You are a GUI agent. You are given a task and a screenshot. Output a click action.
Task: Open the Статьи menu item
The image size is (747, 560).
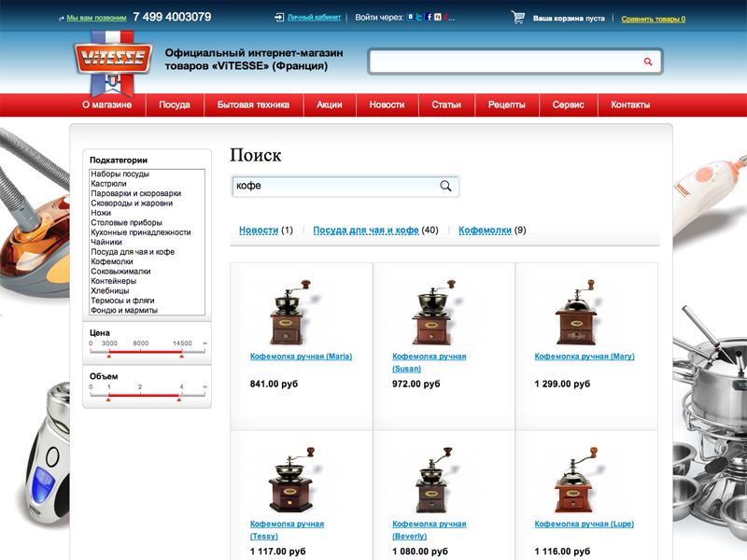click(446, 105)
